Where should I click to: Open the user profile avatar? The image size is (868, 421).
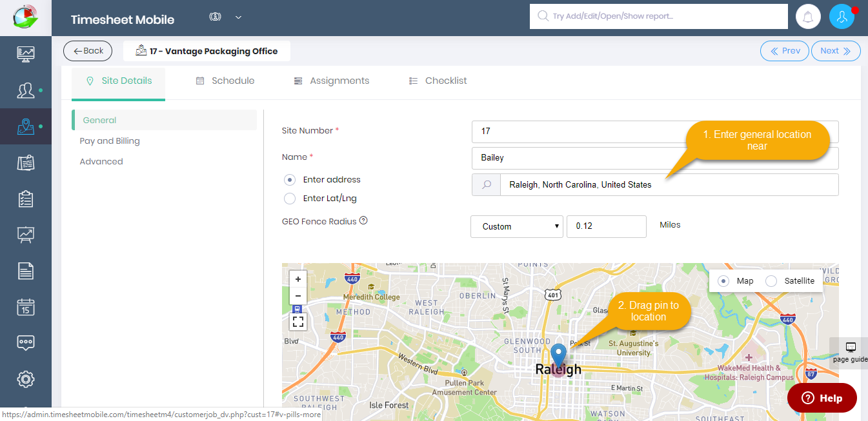pos(842,17)
